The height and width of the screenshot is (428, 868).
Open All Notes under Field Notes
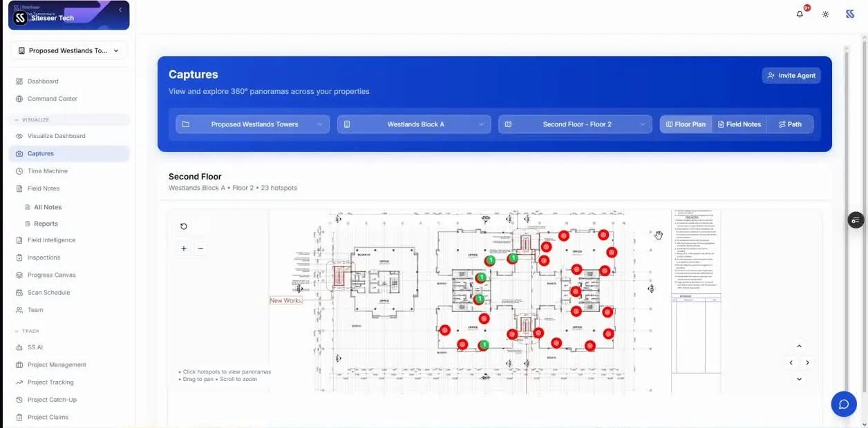point(48,207)
